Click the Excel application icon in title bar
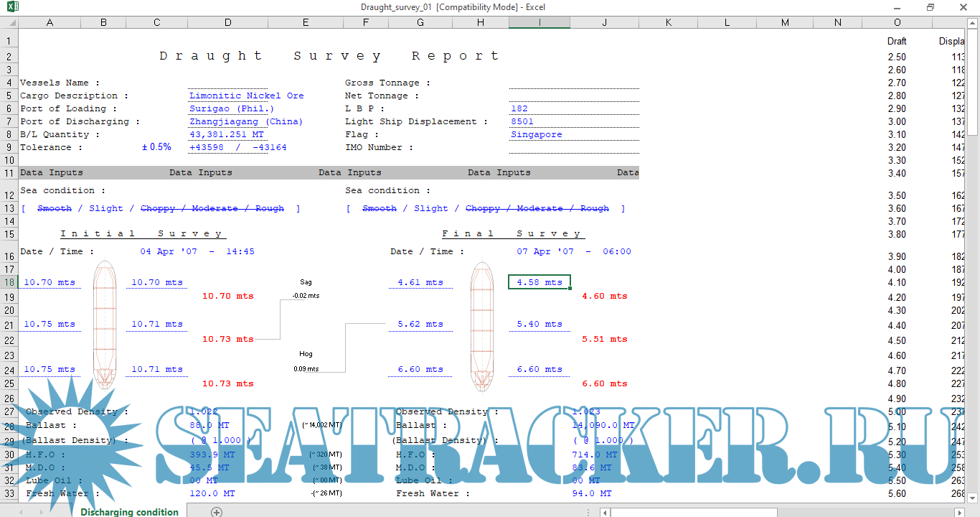 (9, 7)
